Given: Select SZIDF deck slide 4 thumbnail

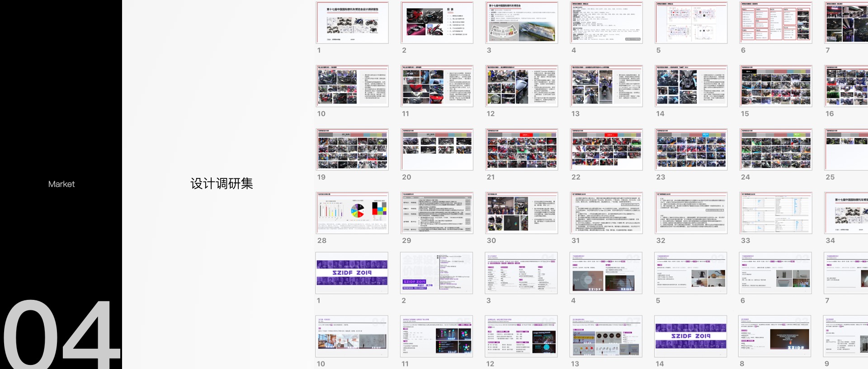Looking at the screenshot, I should pyautogui.click(x=606, y=273).
